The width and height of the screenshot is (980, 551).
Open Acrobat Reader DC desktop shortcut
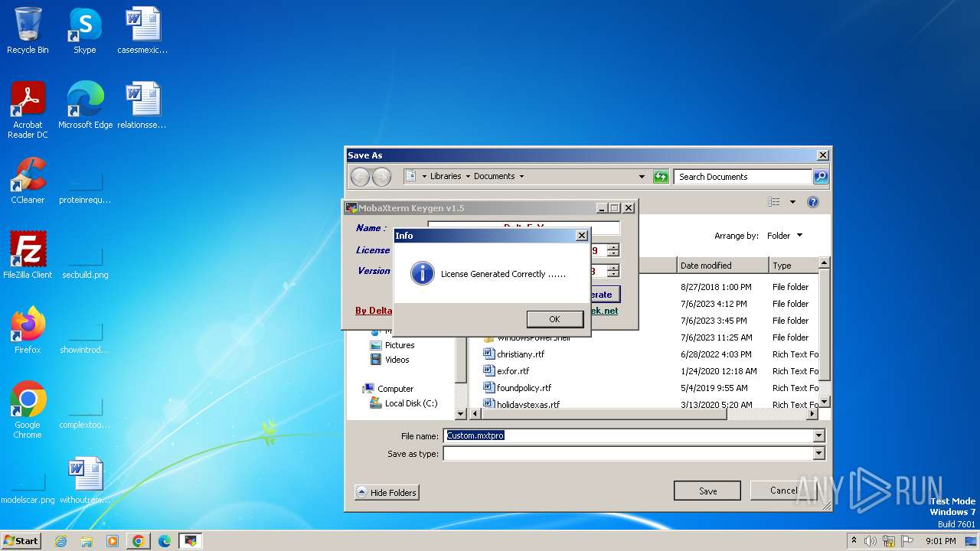[28, 110]
